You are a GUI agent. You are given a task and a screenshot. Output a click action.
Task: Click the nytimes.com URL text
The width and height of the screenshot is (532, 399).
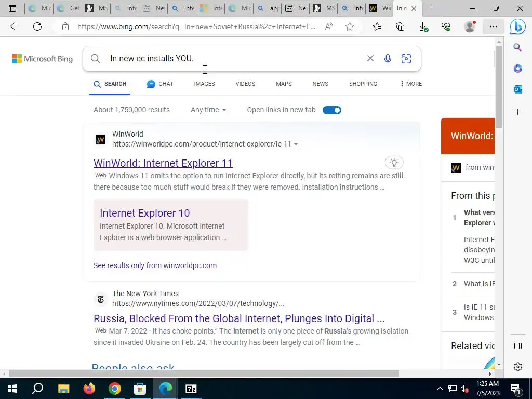tap(198, 303)
